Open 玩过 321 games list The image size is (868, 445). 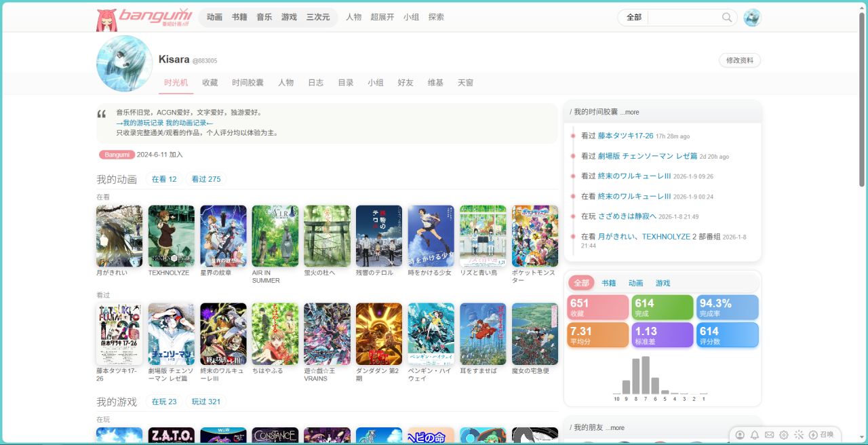click(x=206, y=402)
